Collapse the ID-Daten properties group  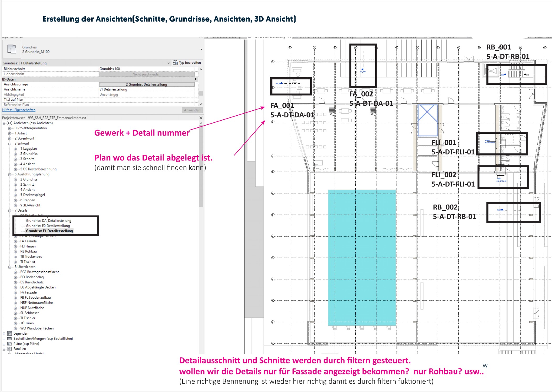pos(196,79)
